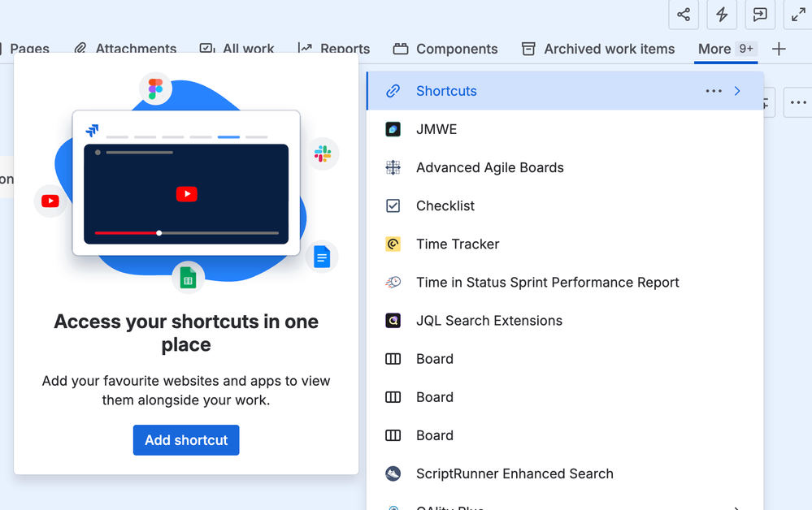Image resolution: width=812 pixels, height=510 pixels.
Task: Click the Google Docs icon
Action: point(322,257)
